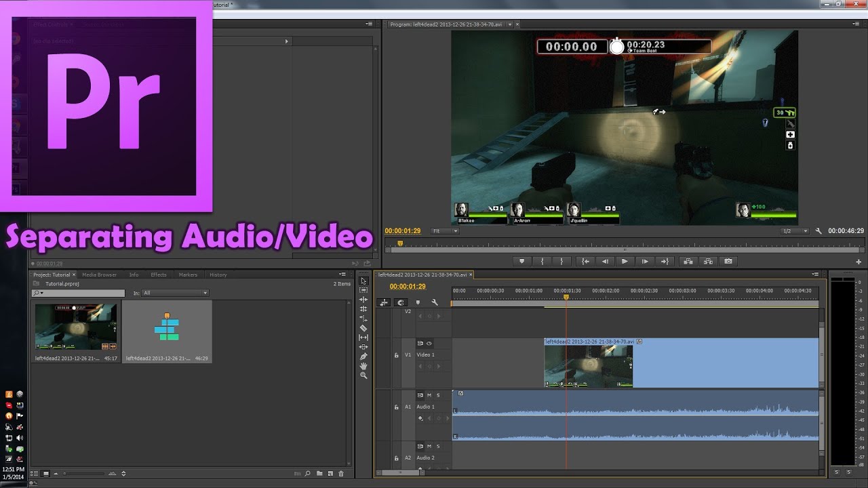Viewport: 868px width, 488px height.
Task: Select the Ripple Edit tool
Action: coord(363,300)
